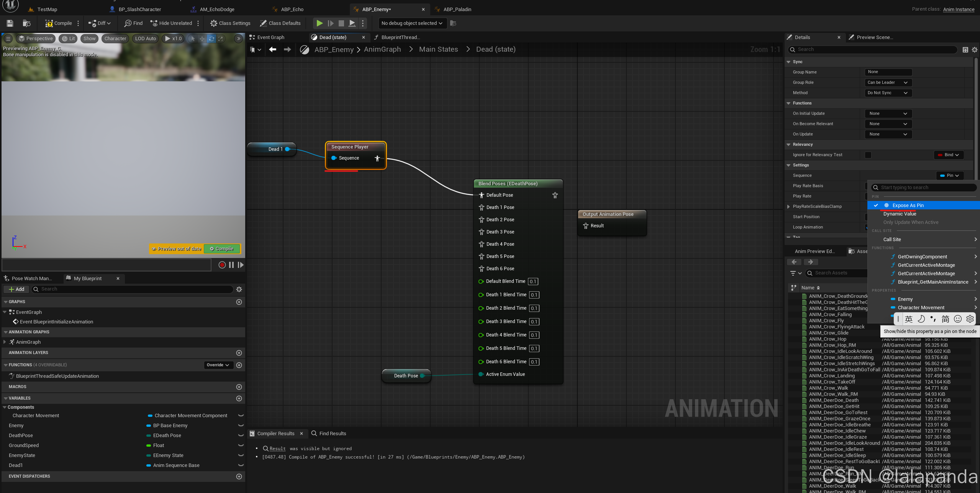Click the green Compile button in viewport
Viewport: 980px width, 493px height.
pos(222,249)
